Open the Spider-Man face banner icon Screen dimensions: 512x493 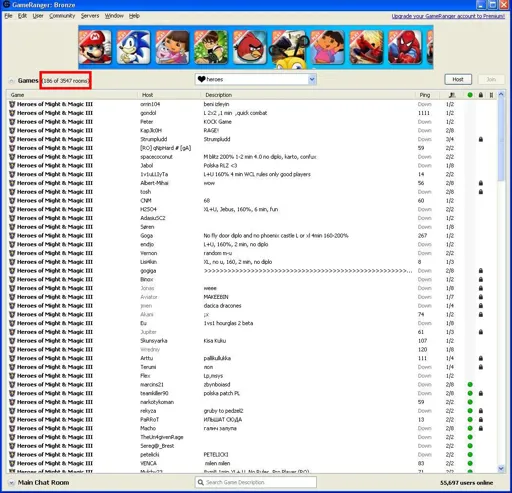(404, 47)
